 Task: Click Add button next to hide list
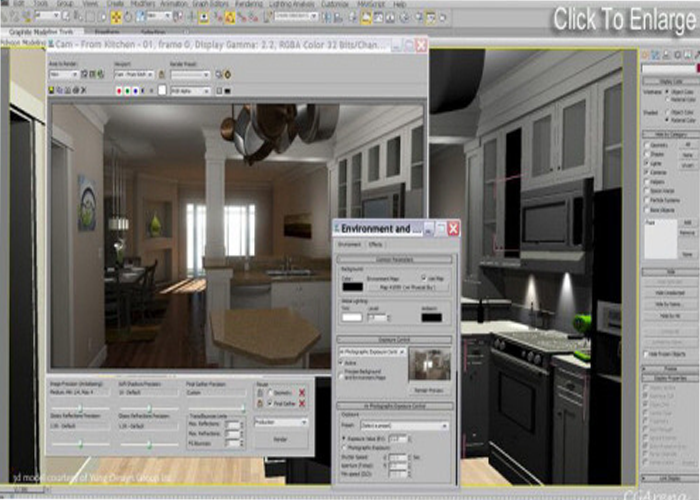[688, 222]
